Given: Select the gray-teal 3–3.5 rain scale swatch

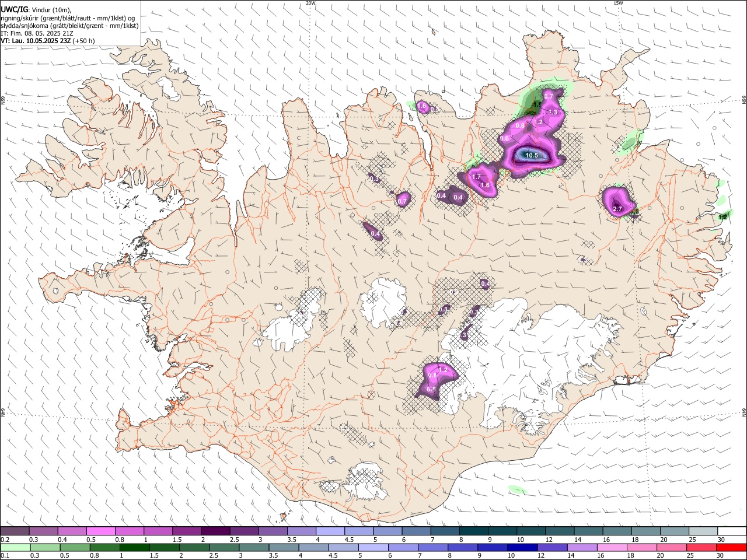Looking at the screenshot, I should (x=253, y=547).
